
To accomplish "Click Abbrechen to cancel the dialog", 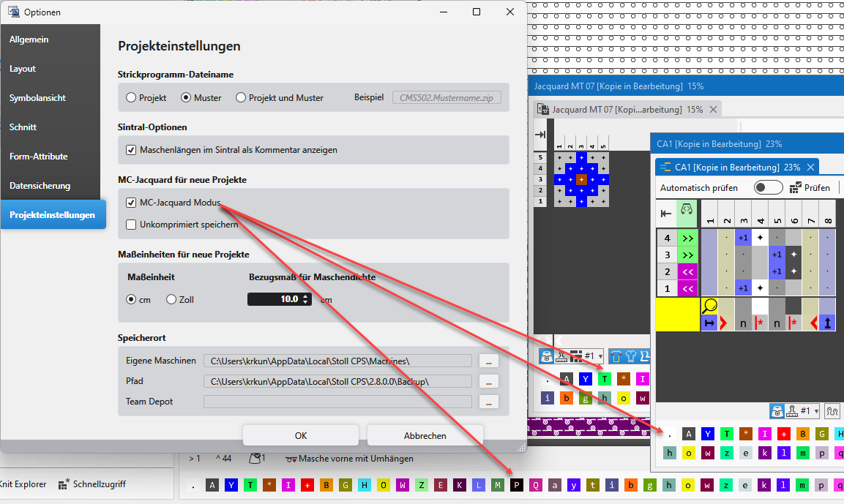I will 425,435.
